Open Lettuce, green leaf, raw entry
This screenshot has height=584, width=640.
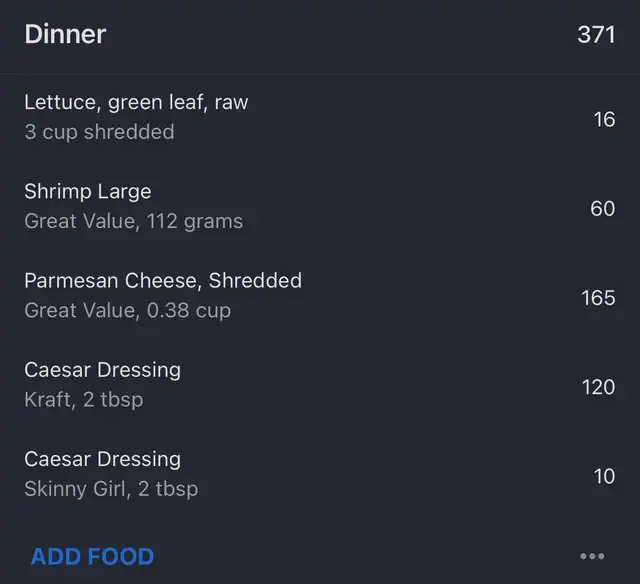[320, 117]
